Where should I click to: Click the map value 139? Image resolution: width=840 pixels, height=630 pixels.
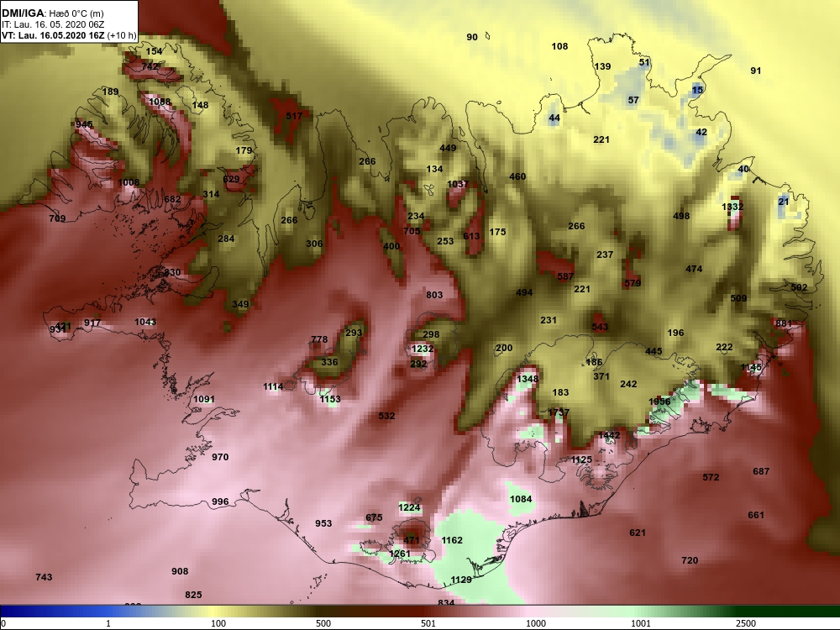click(x=602, y=66)
